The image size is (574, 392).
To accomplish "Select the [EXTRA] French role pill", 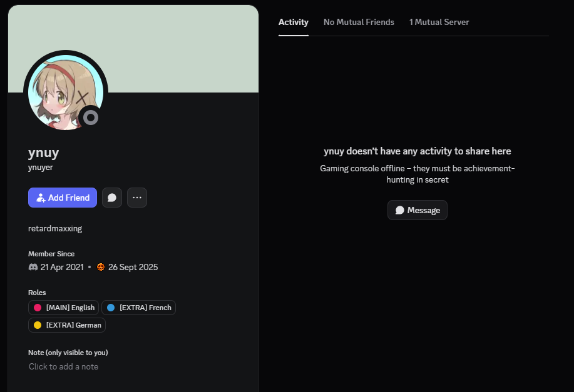I will pyautogui.click(x=139, y=308).
